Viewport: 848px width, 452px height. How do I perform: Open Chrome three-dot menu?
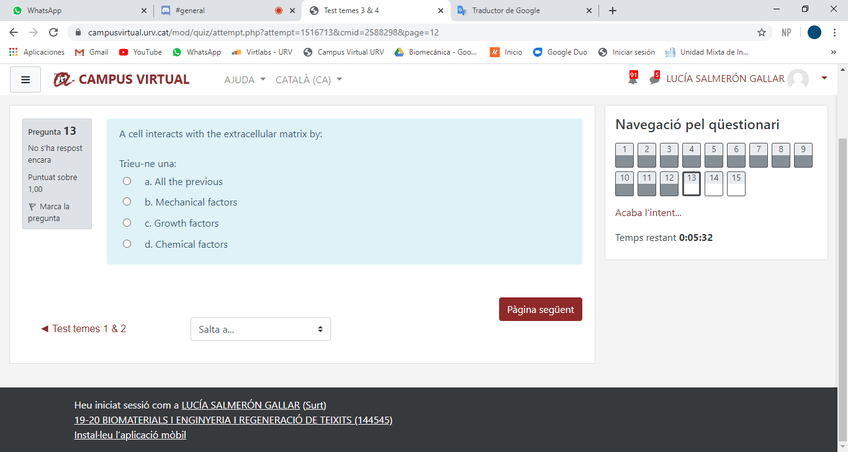(834, 32)
